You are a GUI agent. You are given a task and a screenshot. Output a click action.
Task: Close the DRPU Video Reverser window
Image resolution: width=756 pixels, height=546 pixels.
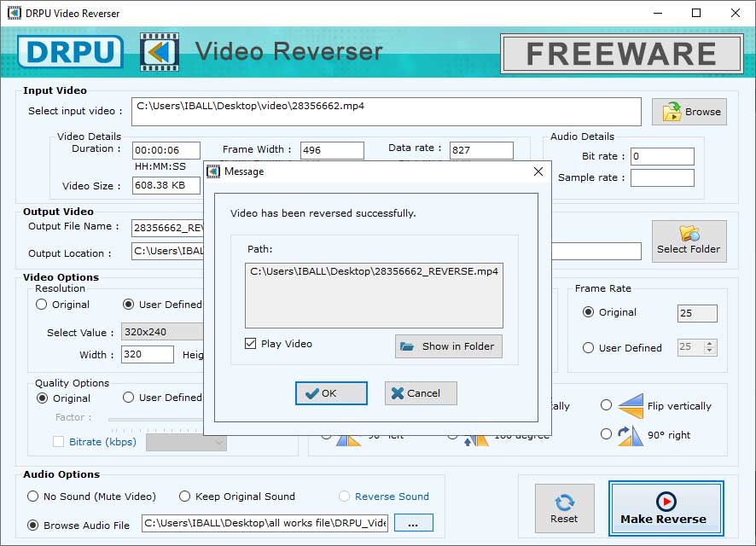(x=736, y=13)
